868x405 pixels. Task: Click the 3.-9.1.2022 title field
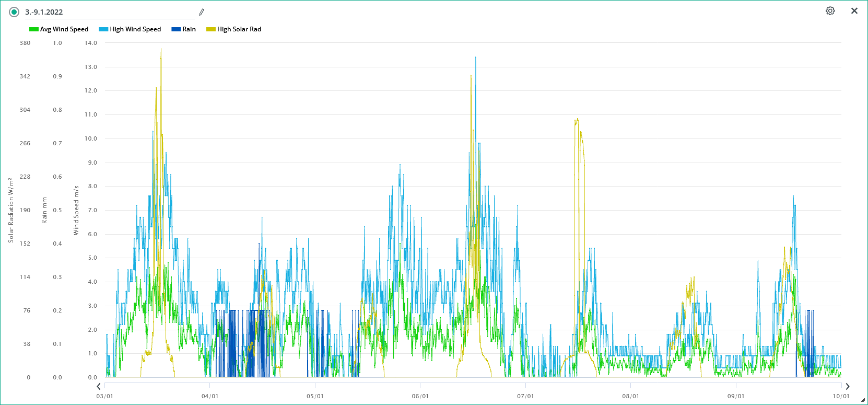(x=104, y=12)
